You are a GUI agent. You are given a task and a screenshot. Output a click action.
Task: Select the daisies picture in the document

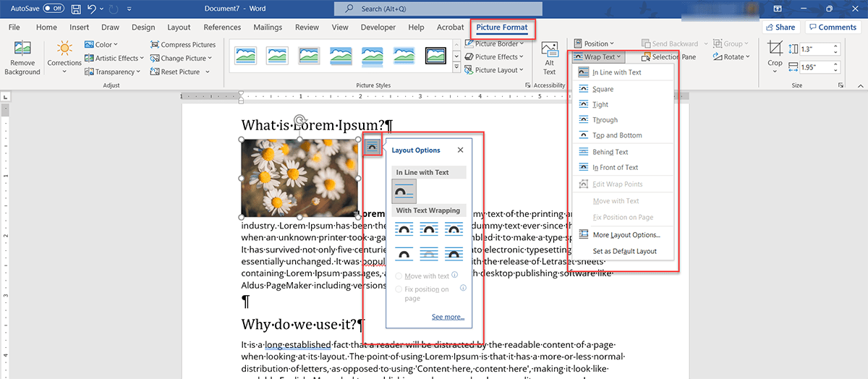pyautogui.click(x=299, y=178)
